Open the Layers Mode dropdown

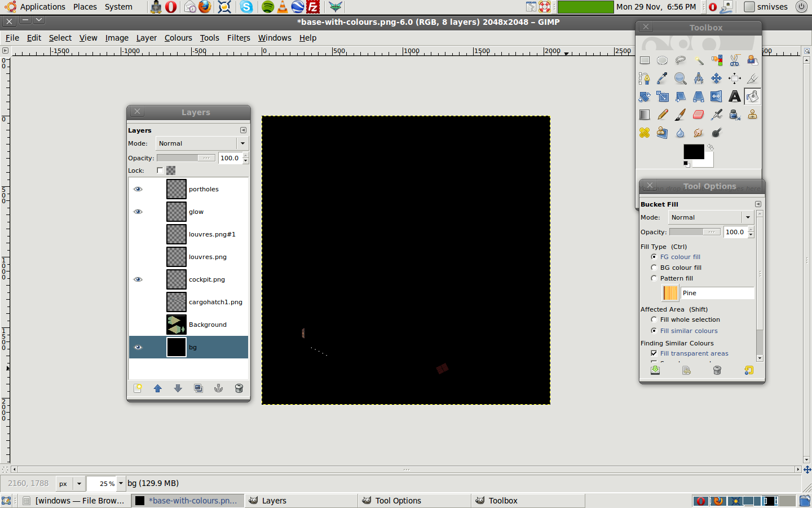pos(242,143)
